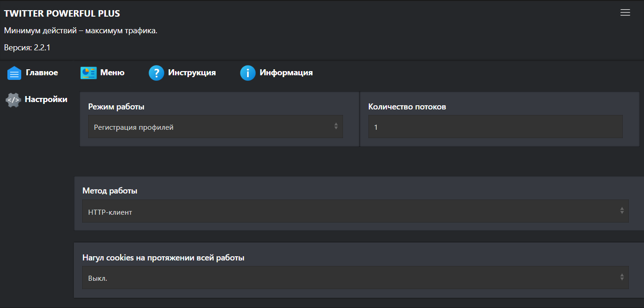Click the blue Главное icon
The image size is (644, 308).
pos(14,73)
